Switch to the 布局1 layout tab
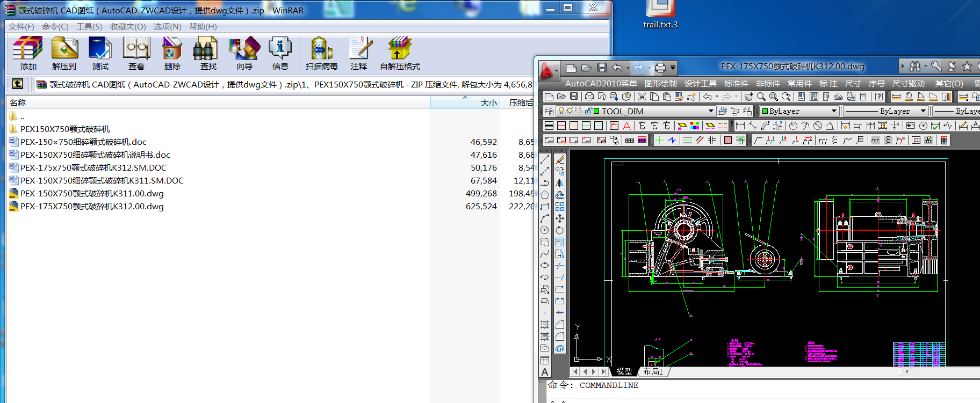 [653, 371]
